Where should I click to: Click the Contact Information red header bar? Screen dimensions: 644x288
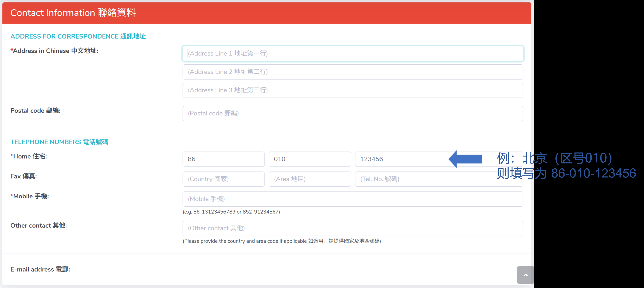[266, 13]
